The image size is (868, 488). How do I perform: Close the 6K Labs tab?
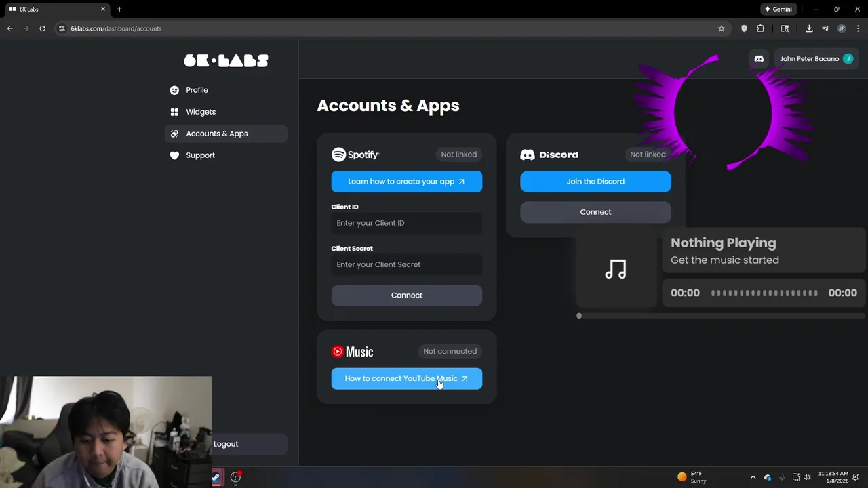103,9
